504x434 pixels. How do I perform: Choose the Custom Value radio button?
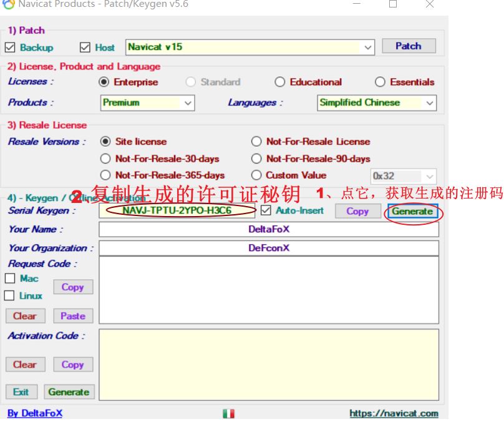(256, 175)
